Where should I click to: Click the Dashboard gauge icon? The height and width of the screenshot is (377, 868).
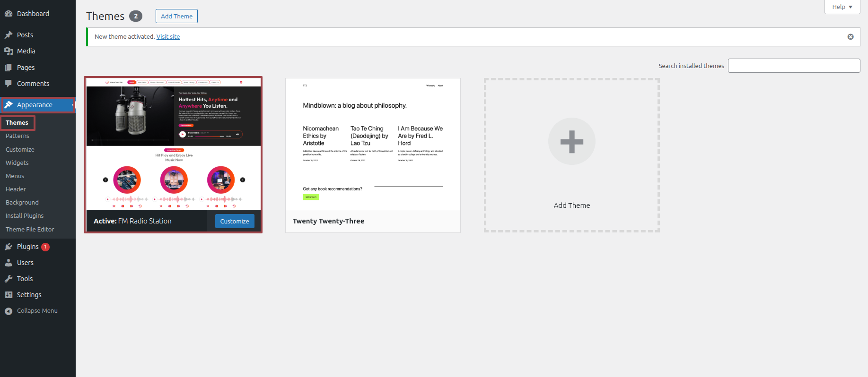point(9,14)
